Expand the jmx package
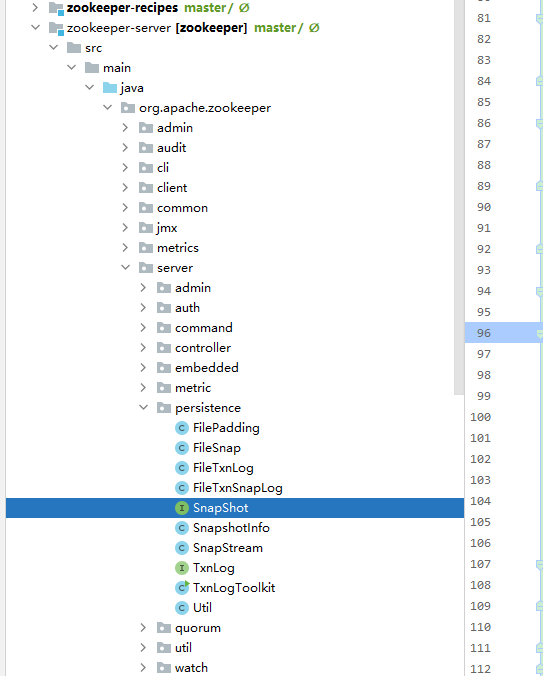 125,228
